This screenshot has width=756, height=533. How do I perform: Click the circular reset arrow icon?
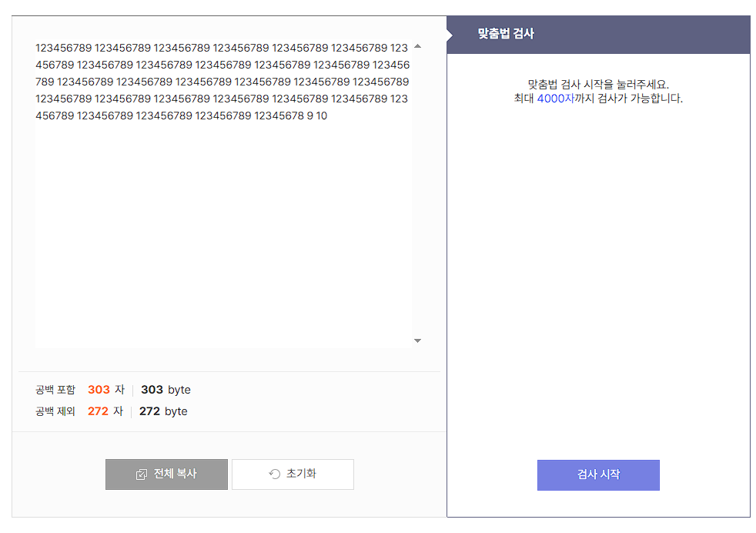274,474
